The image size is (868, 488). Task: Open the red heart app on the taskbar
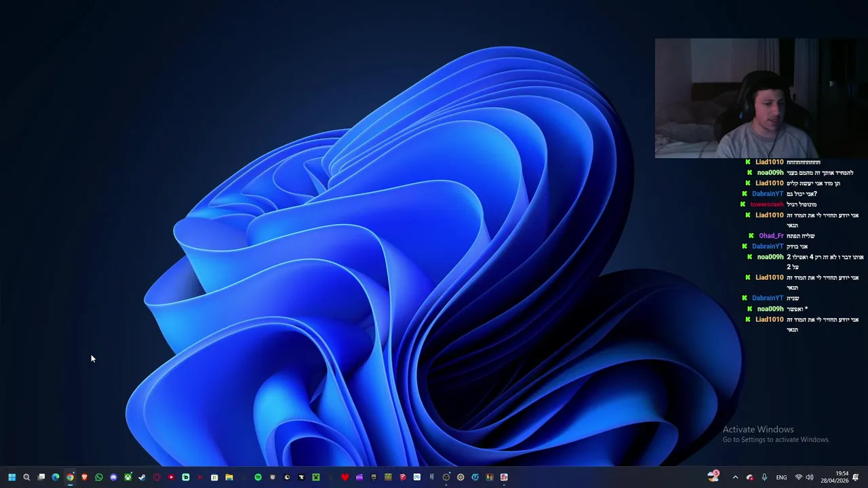pyautogui.click(x=344, y=477)
